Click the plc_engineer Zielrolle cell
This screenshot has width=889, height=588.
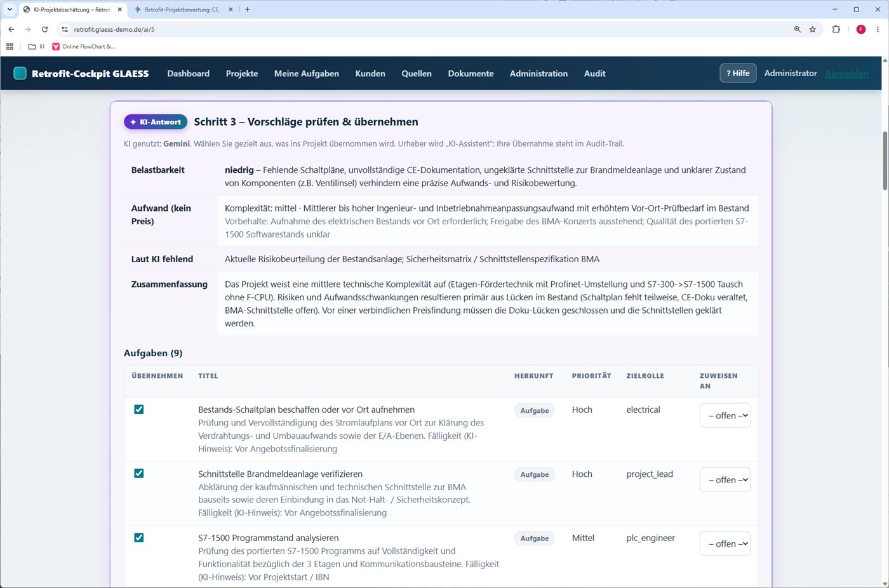pyautogui.click(x=651, y=538)
